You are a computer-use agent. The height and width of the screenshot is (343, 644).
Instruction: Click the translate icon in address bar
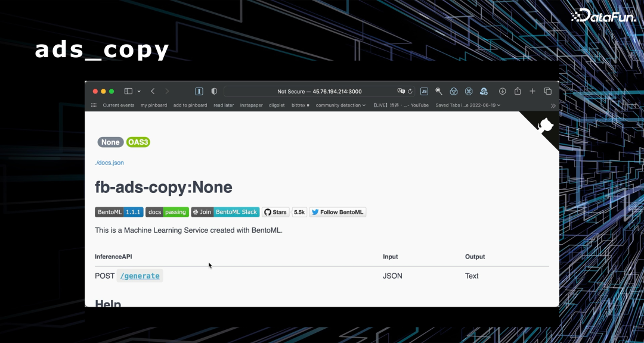click(401, 91)
